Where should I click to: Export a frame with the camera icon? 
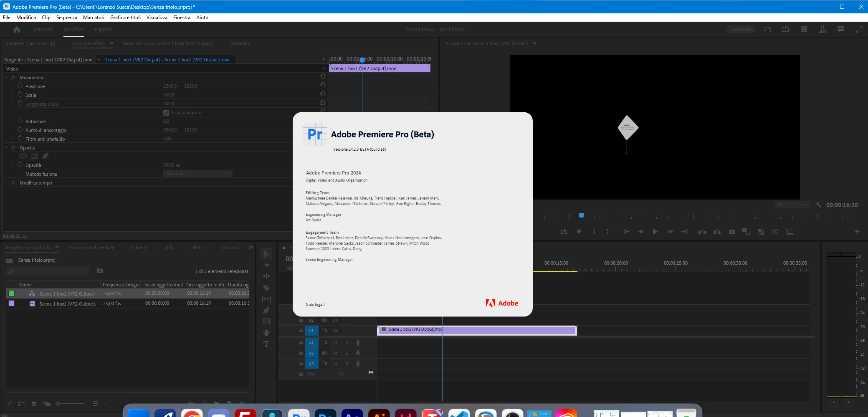(x=732, y=232)
